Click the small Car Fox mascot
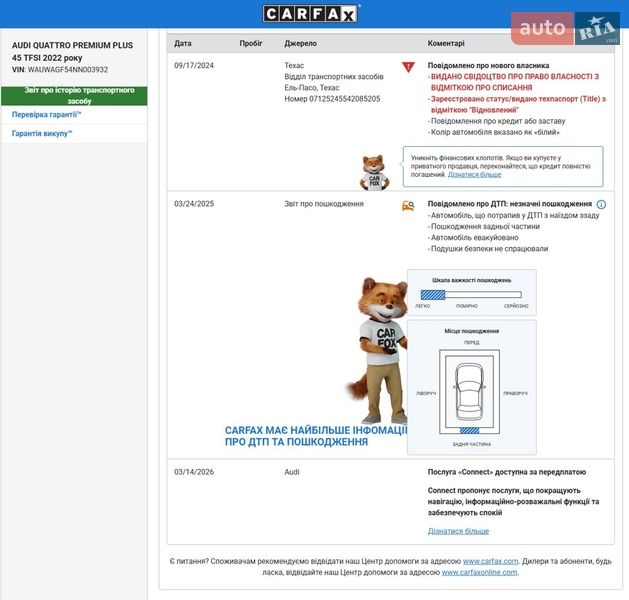The image size is (629, 600). coord(374,172)
